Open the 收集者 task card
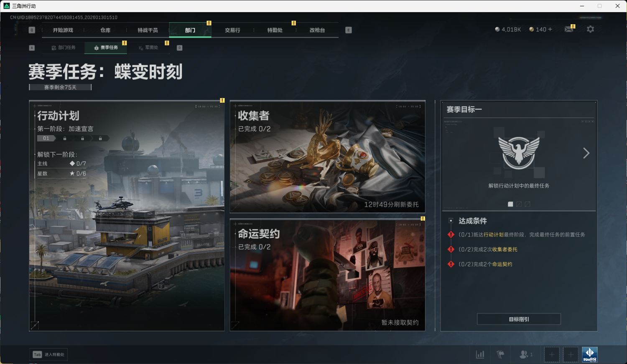Screen dimensions: 627x364 [x=327, y=157]
